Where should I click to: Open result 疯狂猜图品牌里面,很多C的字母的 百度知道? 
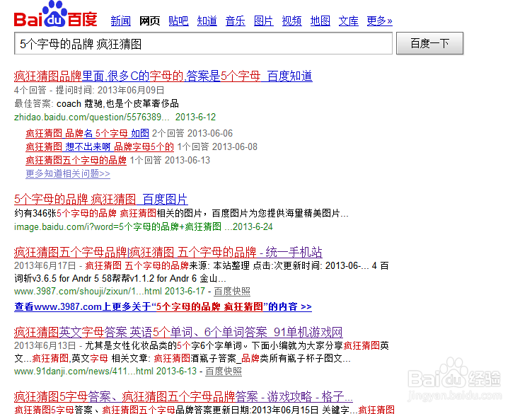[163, 76]
